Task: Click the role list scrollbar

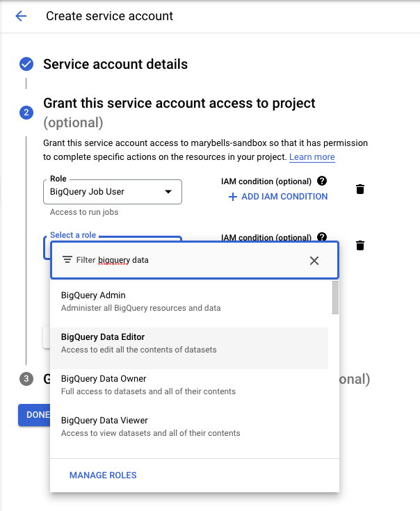Action: point(336,298)
